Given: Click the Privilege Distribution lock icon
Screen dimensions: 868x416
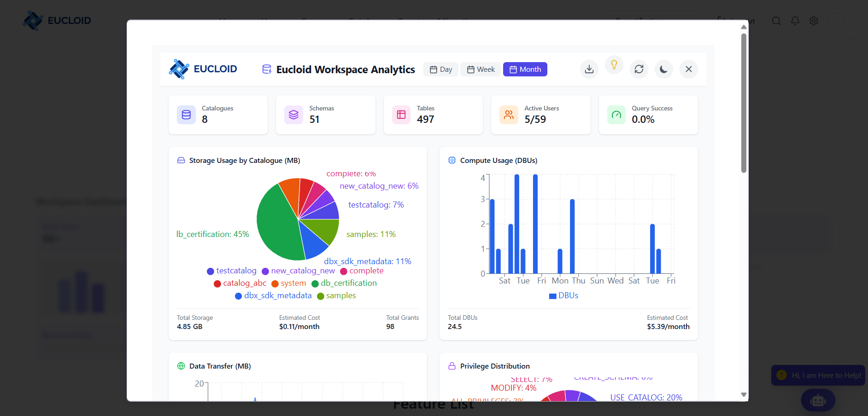Looking at the screenshot, I should [452, 366].
